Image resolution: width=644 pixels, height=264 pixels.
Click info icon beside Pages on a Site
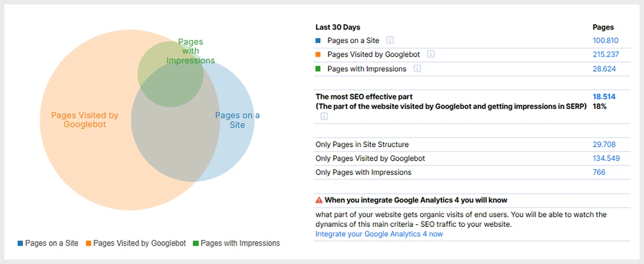tap(390, 40)
